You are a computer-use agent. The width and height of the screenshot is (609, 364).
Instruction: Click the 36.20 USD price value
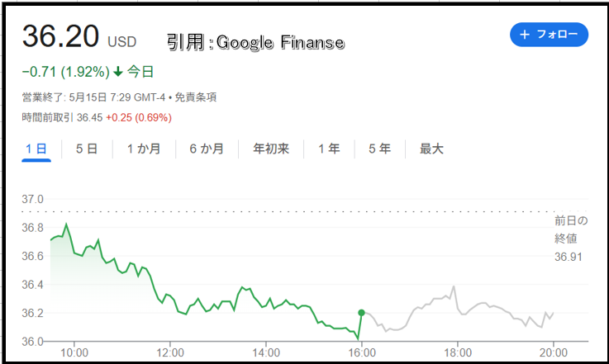(79, 36)
